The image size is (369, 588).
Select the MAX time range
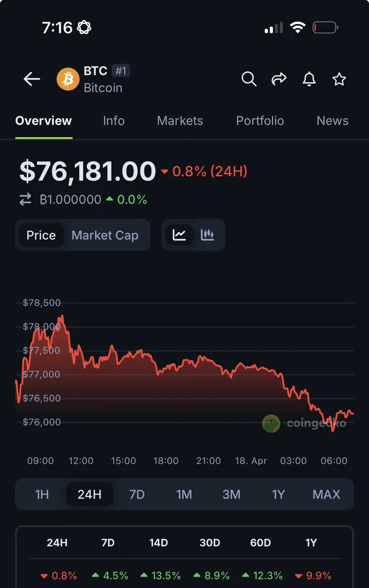coord(326,494)
